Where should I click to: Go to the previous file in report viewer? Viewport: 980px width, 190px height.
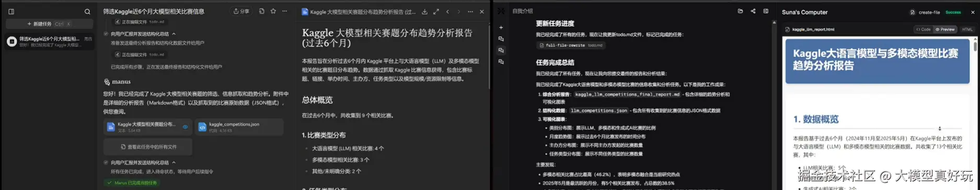pyautogui.click(x=448, y=11)
